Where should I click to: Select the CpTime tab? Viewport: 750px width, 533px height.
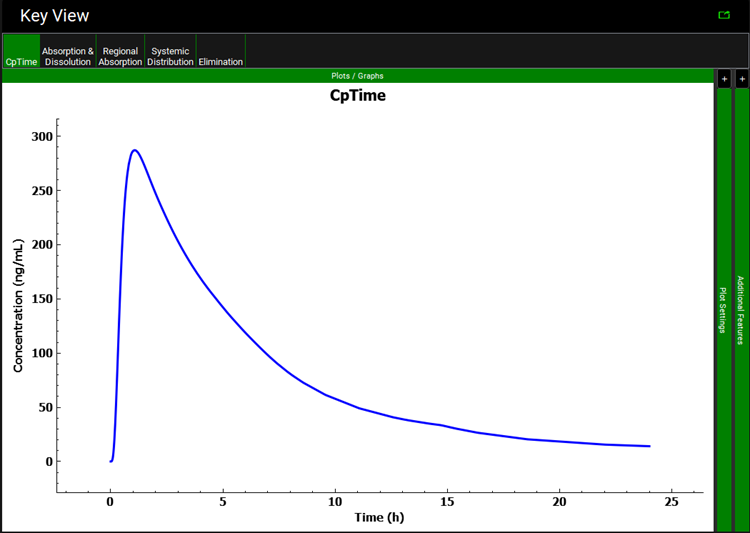tap(21, 52)
